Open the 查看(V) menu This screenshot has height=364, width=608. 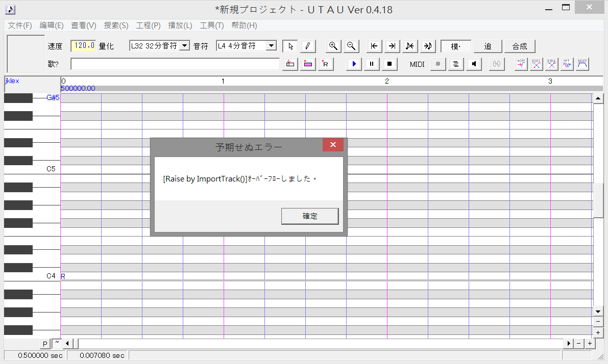click(84, 25)
